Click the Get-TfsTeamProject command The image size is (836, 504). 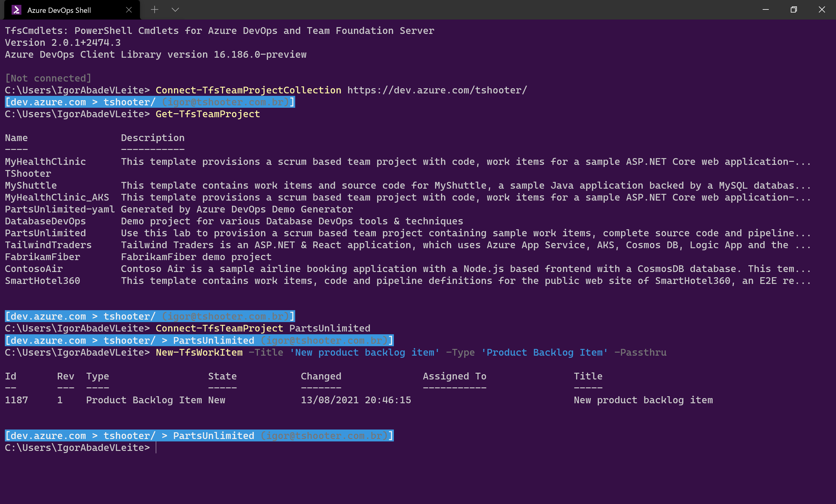pos(208,114)
